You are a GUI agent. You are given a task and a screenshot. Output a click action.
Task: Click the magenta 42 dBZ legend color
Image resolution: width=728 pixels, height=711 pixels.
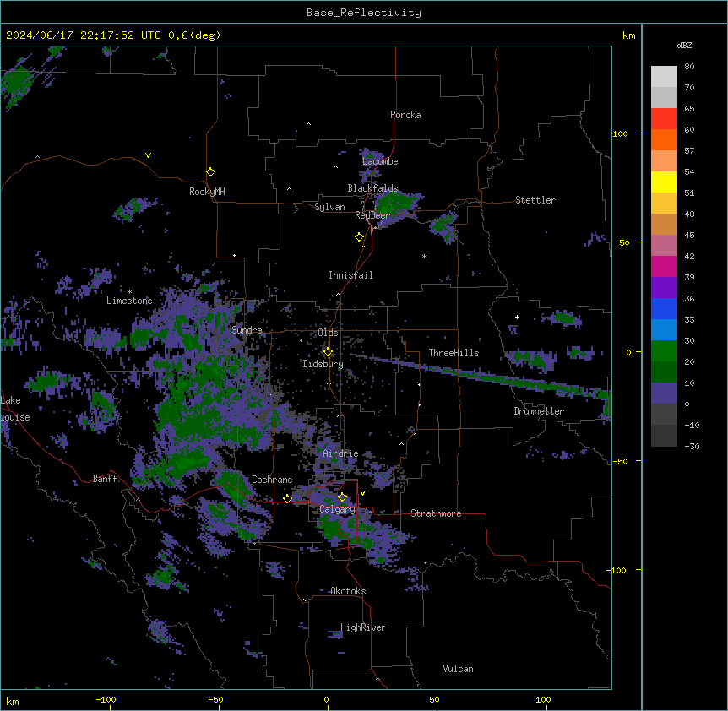pos(664,266)
